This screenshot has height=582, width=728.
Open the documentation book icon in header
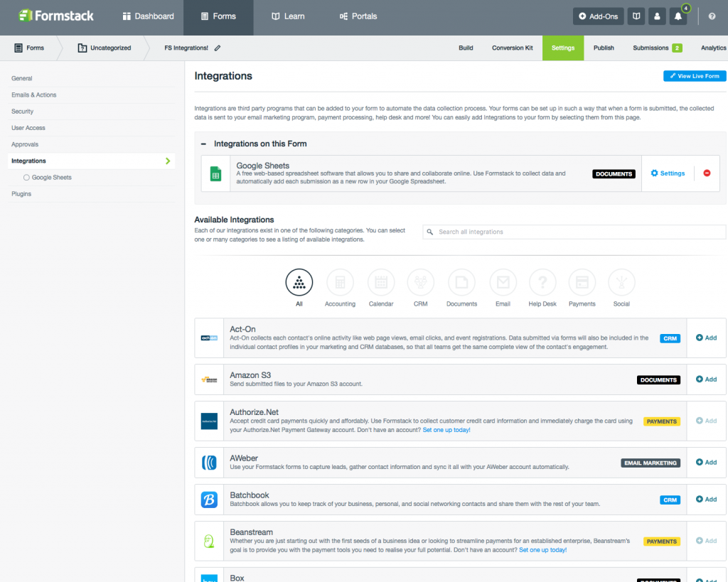pyautogui.click(x=636, y=16)
